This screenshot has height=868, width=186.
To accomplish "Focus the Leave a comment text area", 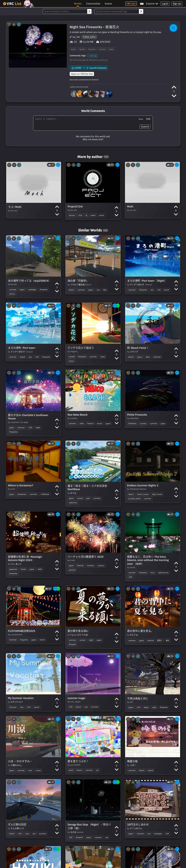I will pyautogui.click(x=93, y=123).
